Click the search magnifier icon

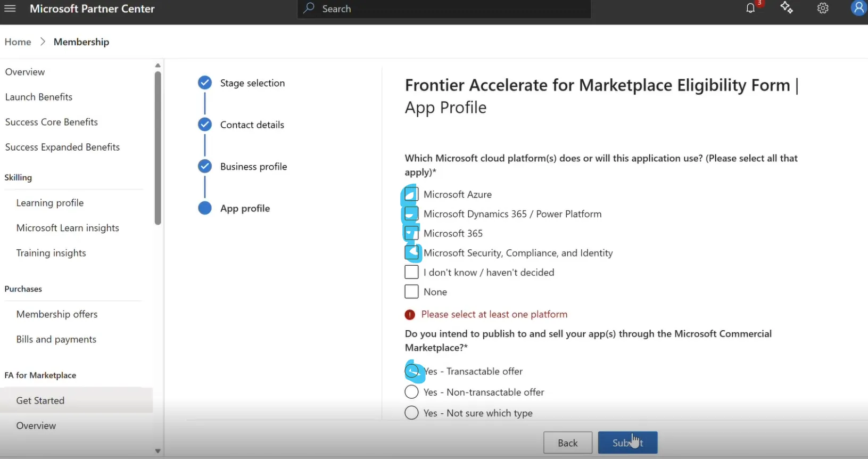309,9
